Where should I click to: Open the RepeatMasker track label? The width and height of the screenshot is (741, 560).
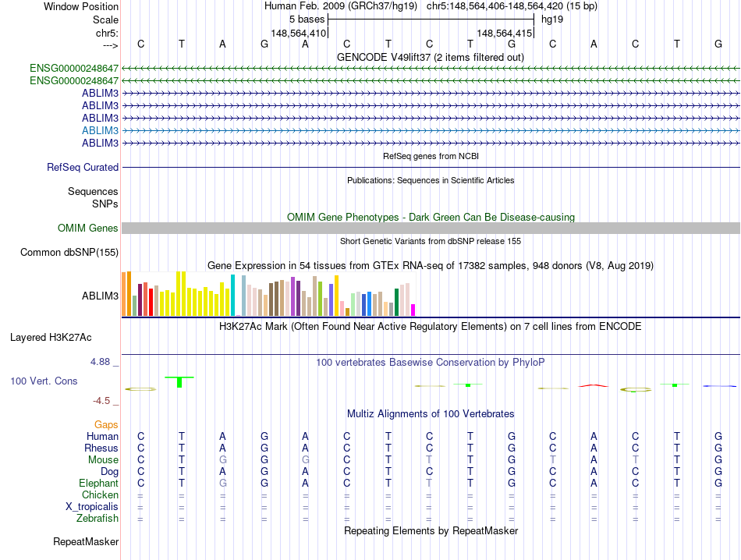click(x=86, y=541)
